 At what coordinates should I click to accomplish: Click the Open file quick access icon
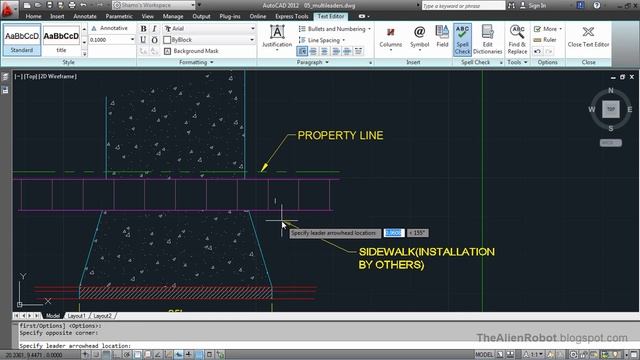(38, 5)
